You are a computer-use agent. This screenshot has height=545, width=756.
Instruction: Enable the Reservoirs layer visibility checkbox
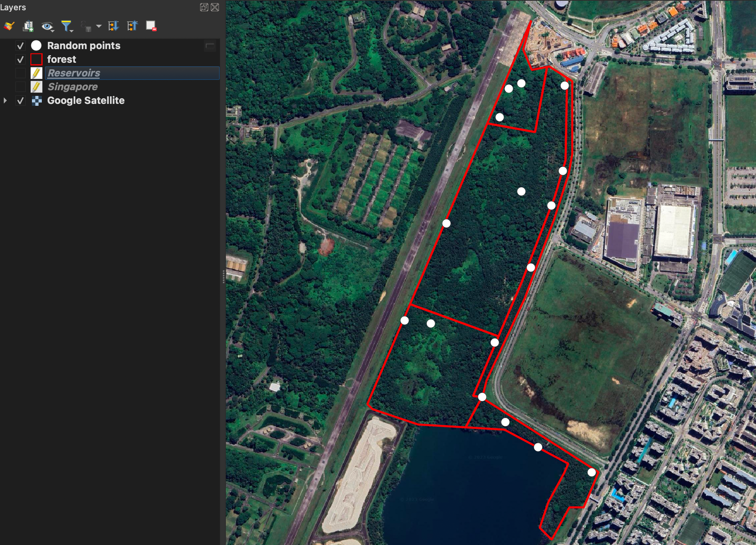coord(21,73)
